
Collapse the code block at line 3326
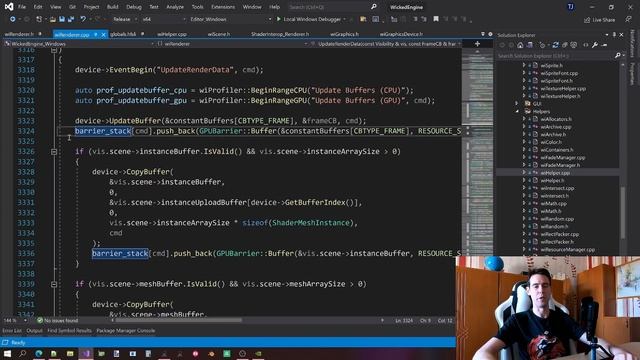click(54, 151)
